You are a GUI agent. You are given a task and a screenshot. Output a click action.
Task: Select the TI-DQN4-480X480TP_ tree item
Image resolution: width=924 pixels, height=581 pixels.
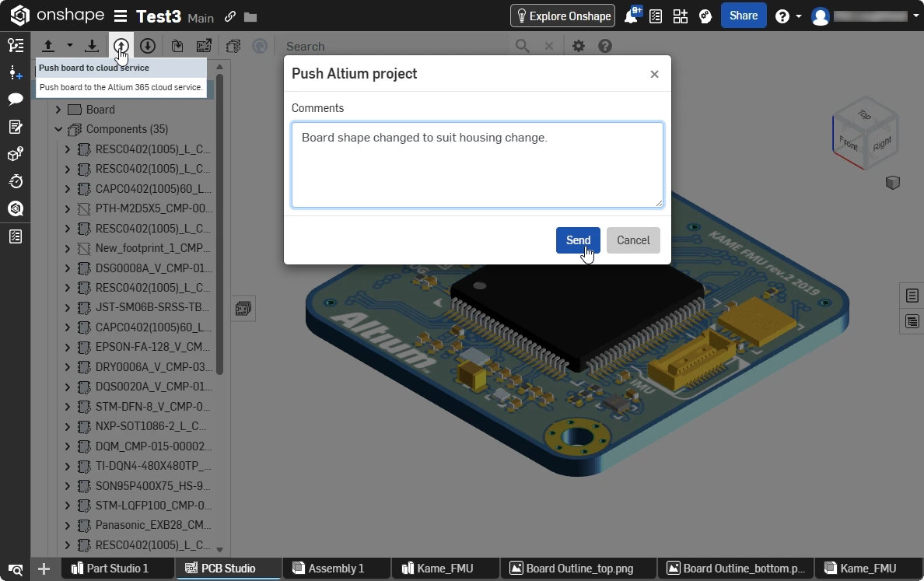[153, 466]
